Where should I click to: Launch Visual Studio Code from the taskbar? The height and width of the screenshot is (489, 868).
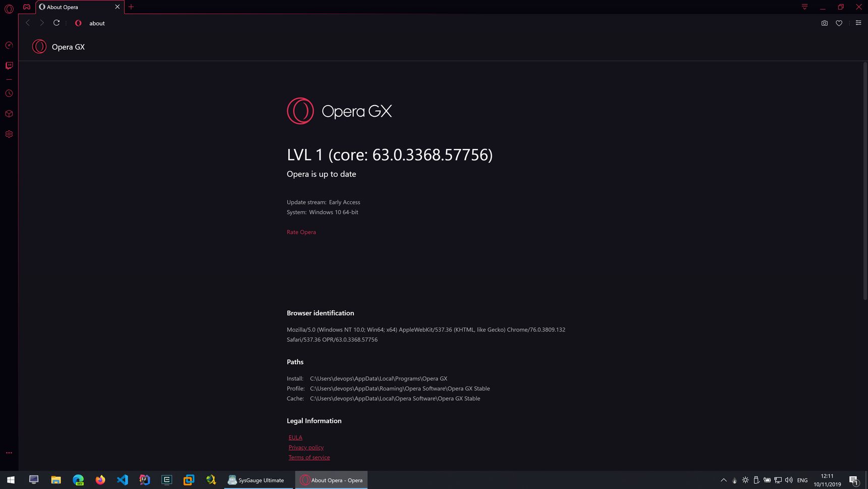tap(123, 480)
